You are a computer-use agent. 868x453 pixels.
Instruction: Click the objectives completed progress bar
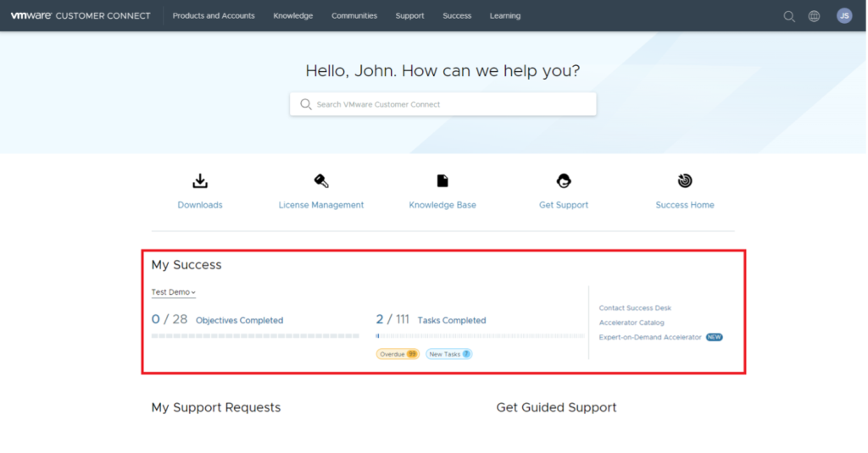point(255,336)
